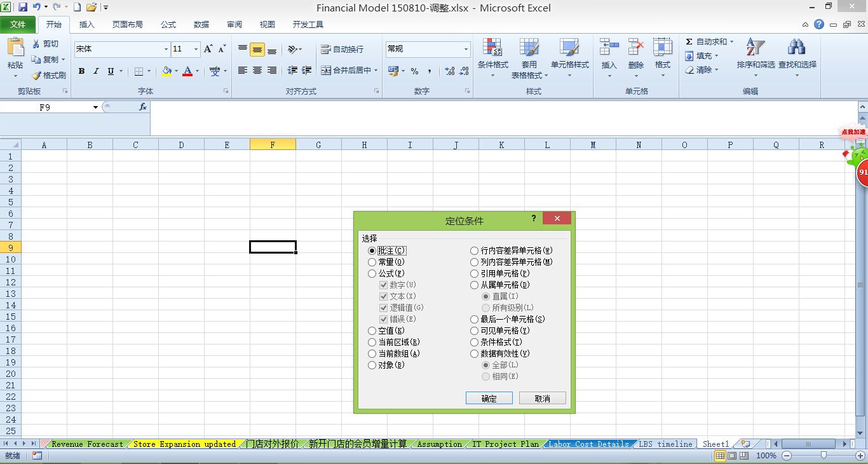This screenshot has height=464, width=868.
Task: Toggle bold formatting in the Font group
Action: (81, 71)
